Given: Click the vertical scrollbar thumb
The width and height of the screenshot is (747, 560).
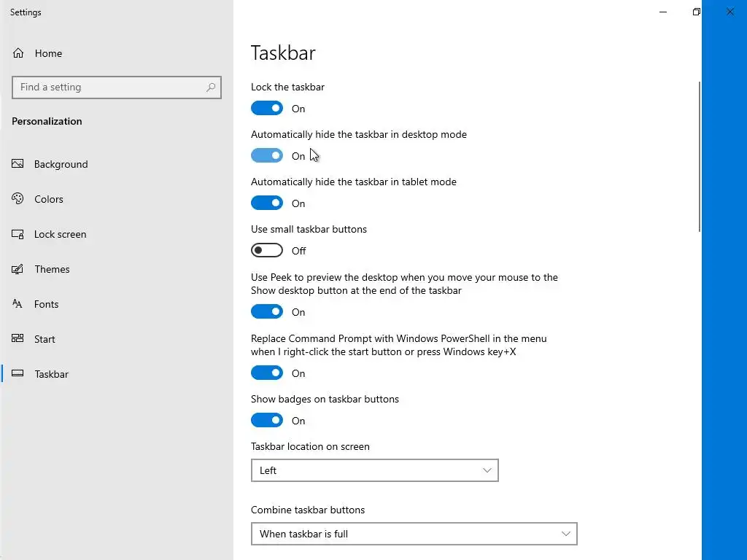Looking at the screenshot, I should [x=700, y=157].
